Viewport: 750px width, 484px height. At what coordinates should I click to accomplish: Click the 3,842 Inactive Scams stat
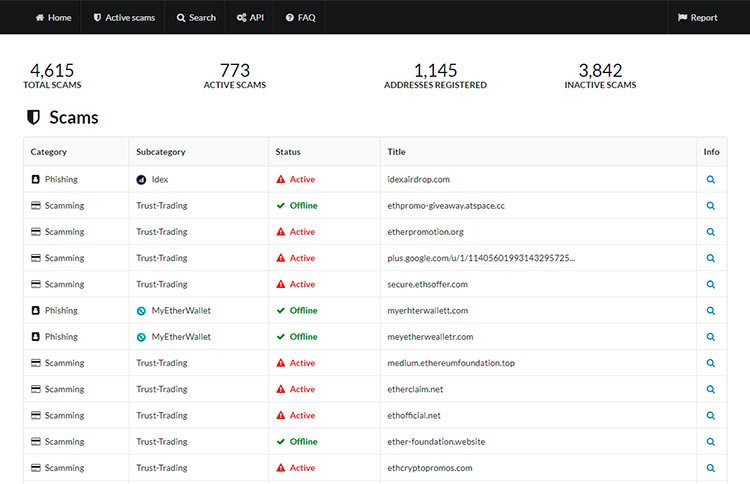pyautogui.click(x=600, y=76)
